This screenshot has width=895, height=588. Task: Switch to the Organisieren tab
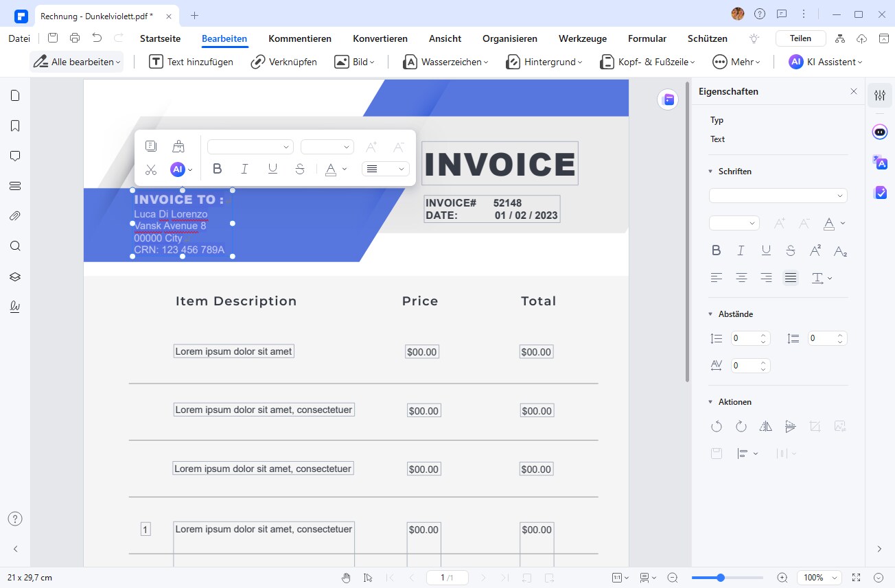(x=510, y=38)
